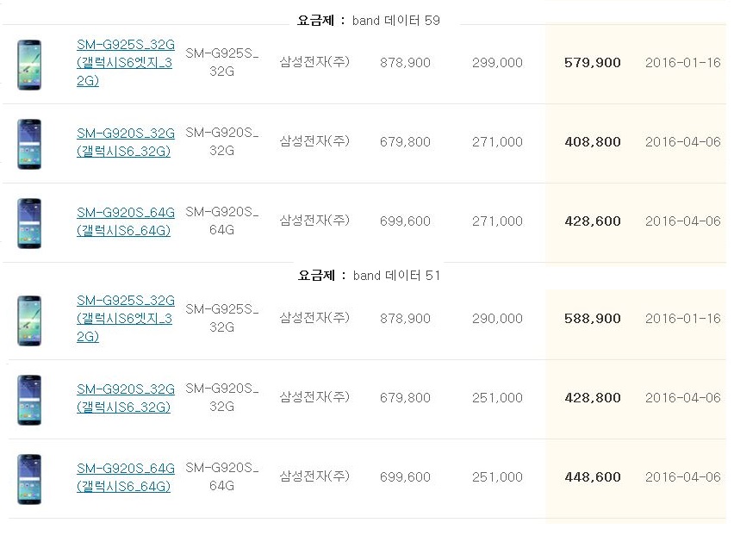Click the 408,800 price in the highlighted column
Viewport: 734px width, 560px height.
[592, 142]
